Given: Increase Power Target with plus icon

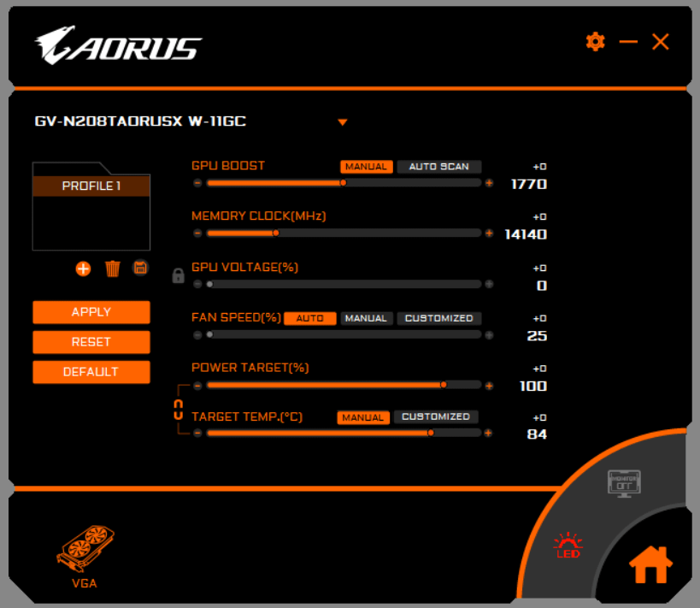Looking at the screenshot, I should pyautogui.click(x=489, y=386).
